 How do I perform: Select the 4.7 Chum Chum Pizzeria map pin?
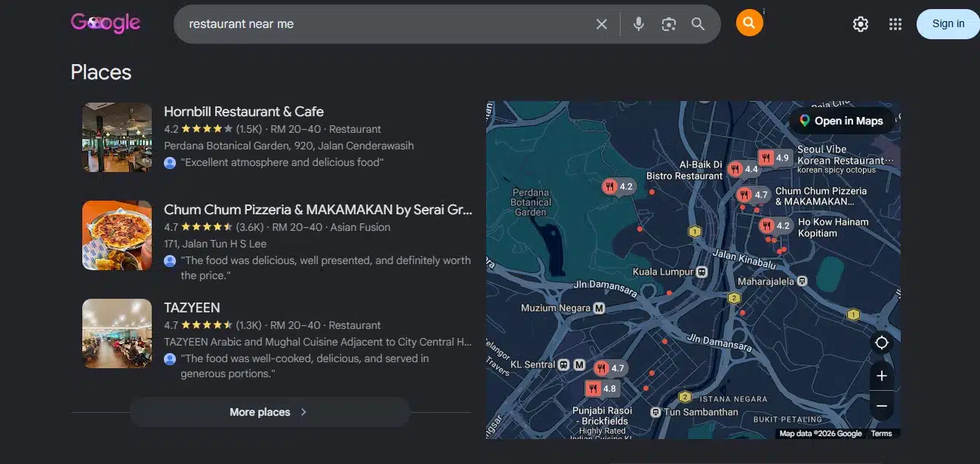pos(753,195)
